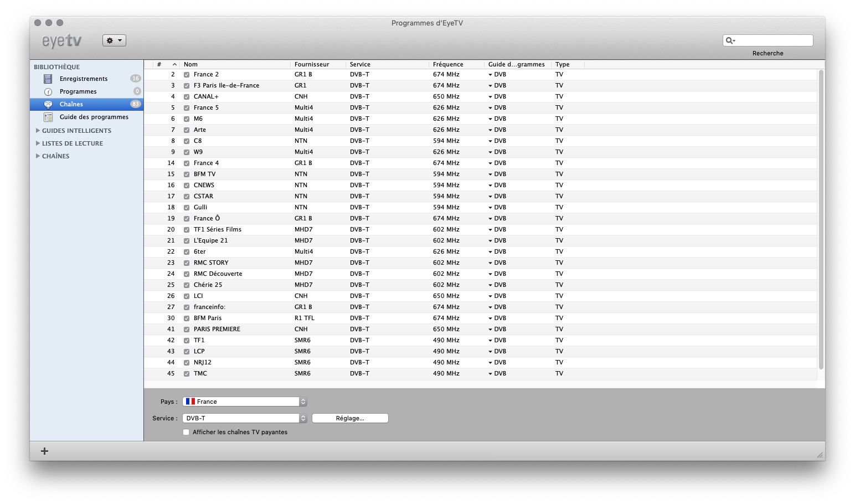Image resolution: width=855 pixels, height=504 pixels.
Task: Select the franceinfo: channel row
Action: tap(481, 307)
